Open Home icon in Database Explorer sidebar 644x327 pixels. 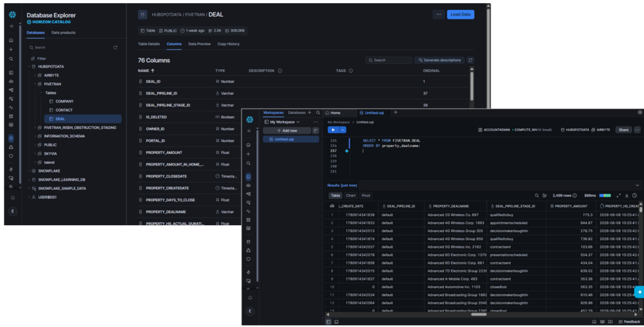click(x=11, y=40)
